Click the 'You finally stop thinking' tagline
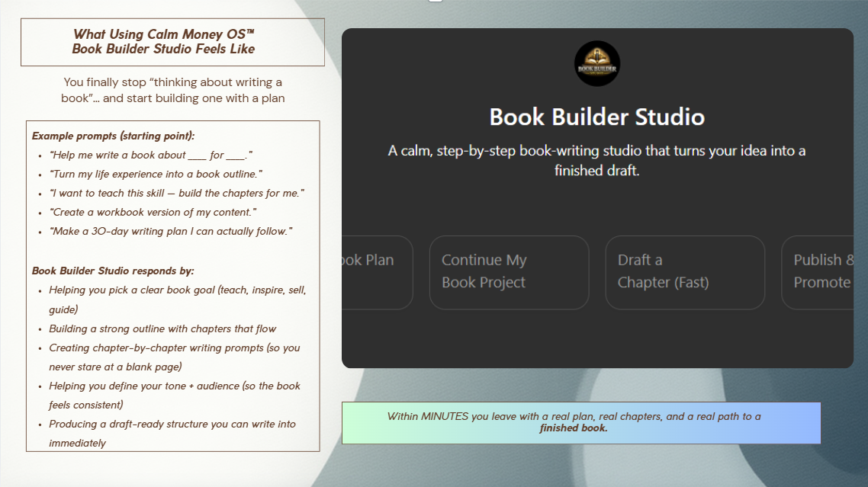 point(172,90)
